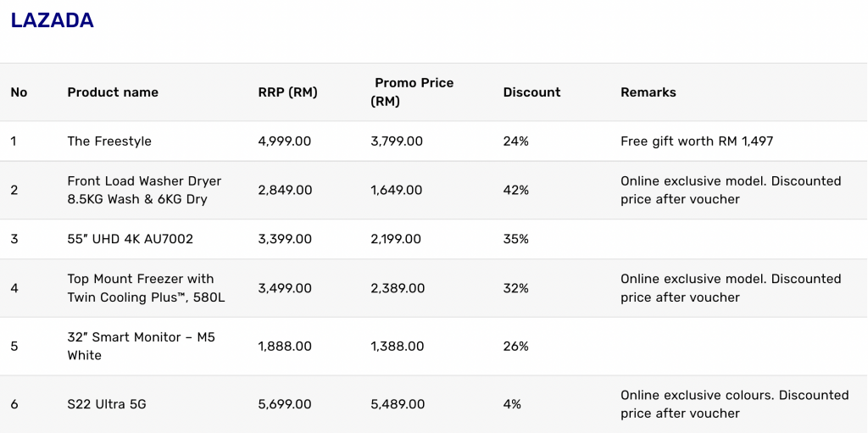Click Top Mount Freezer product name
Image resolution: width=868 pixels, height=433 pixels.
click(x=146, y=288)
